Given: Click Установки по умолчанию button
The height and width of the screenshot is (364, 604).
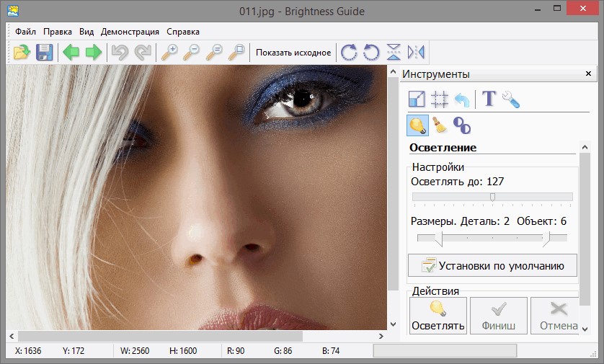Looking at the screenshot, I should [x=493, y=265].
